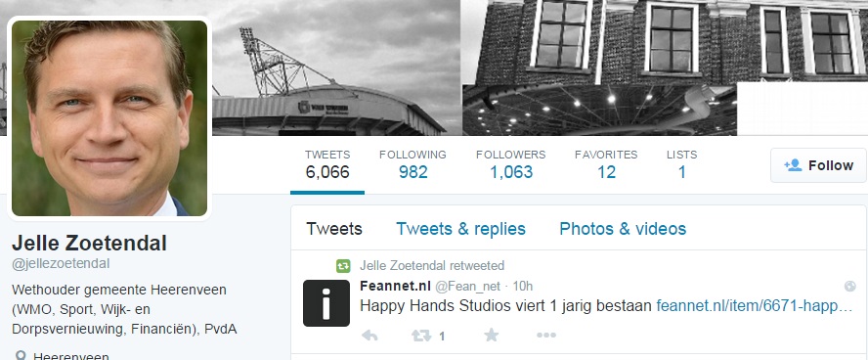Screen dimensions: 868x360
Task: View the Following 982 list
Action: (412, 164)
